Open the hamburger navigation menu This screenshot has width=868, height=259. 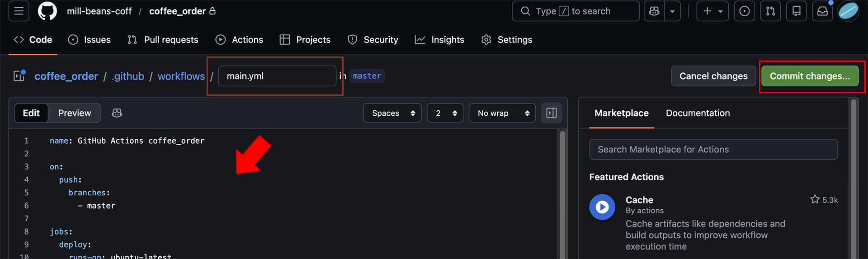(19, 11)
